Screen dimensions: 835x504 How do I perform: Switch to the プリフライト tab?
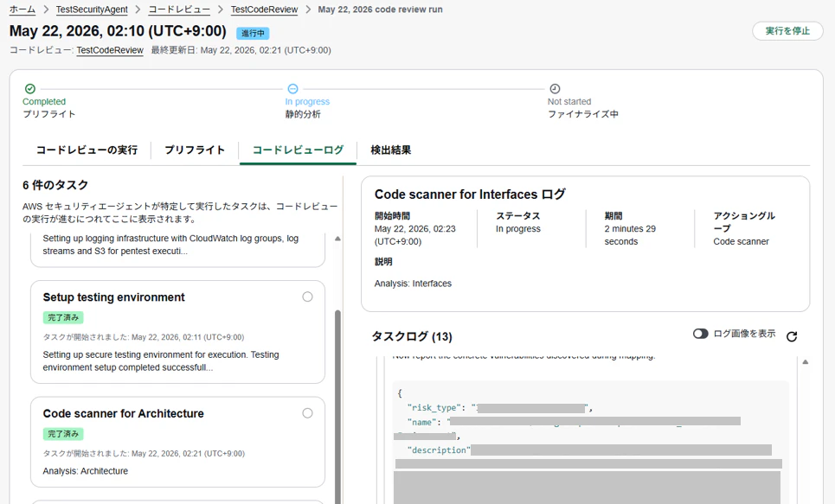195,150
